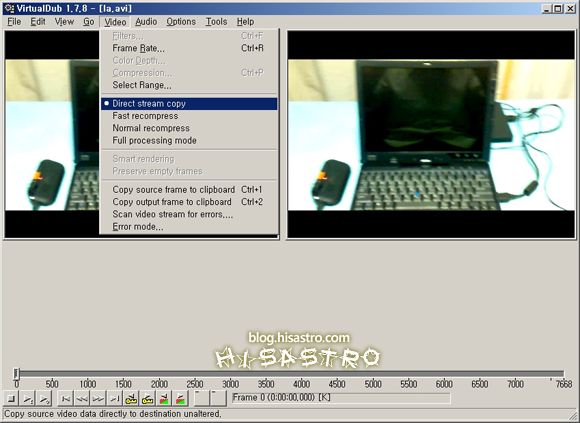This screenshot has height=423, width=580.
Task: Click the timeline position slider handle
Action: coord(16,373)
